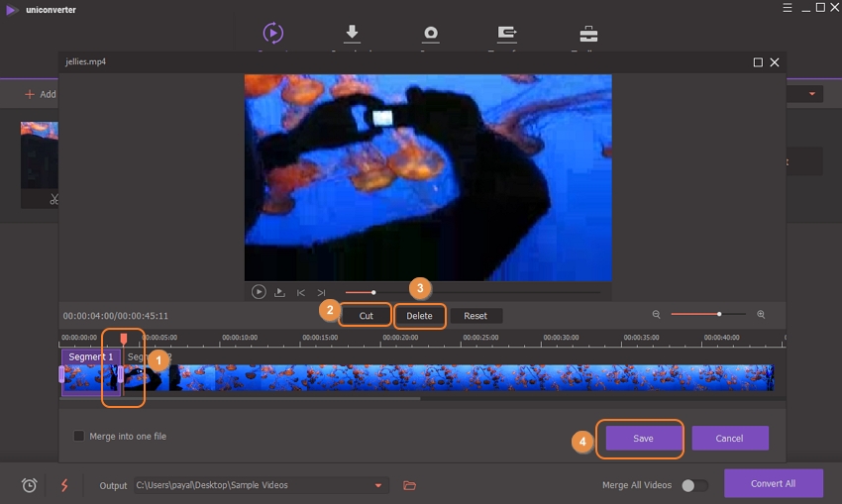Image resolution: width=842 pixels, height=504 pixels.
Task: Click the Save button
Action: tap(643, 438)
